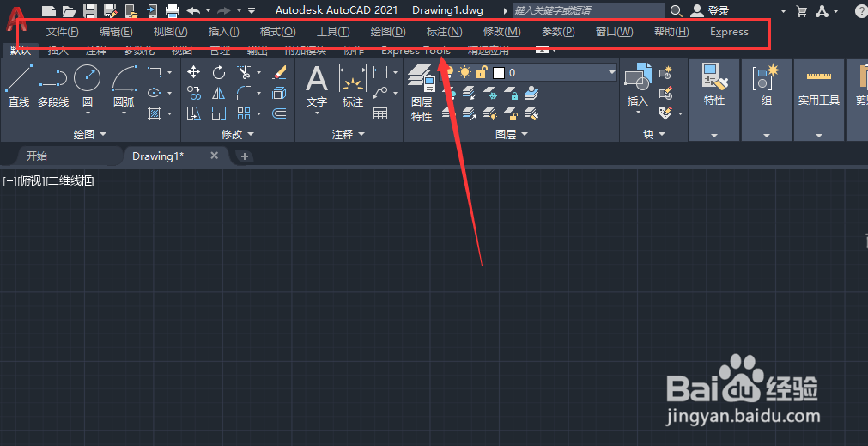Open the layer 0 dropdown list
868x446 pixels.
(611, 72)
